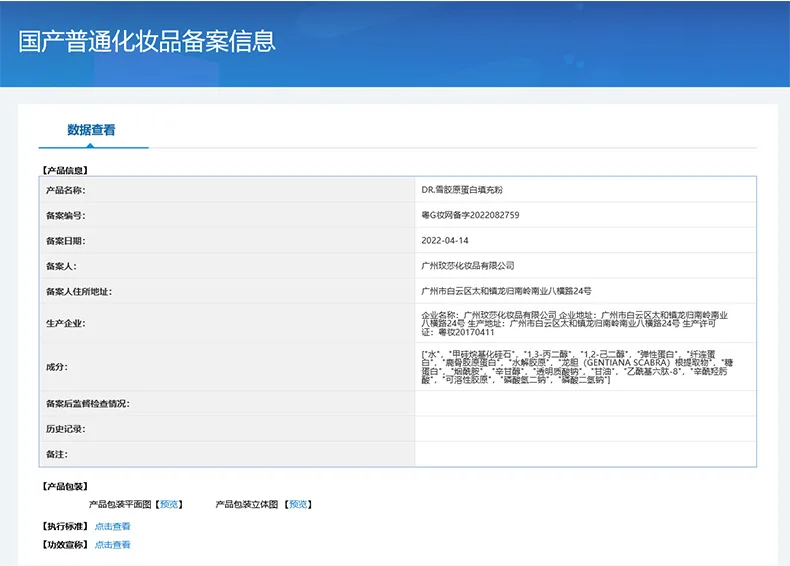Select the 生产企业 label
Screen dimensions: 790x566
tap(65, 323)
